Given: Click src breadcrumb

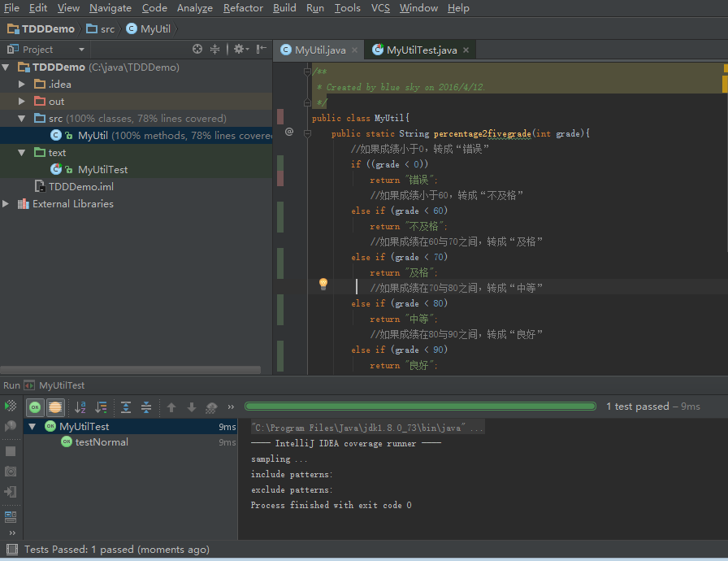Looking at the screenshot, I should tap(101, 28).
